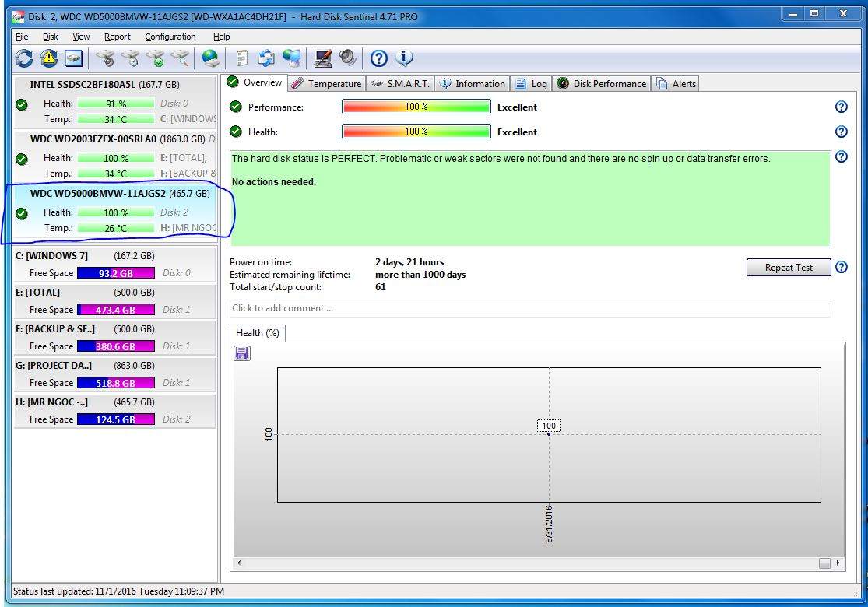Click the Health 100 % gauge bar in Overview
The width and height of the screenshot is (868, 607).
(416, 132)
